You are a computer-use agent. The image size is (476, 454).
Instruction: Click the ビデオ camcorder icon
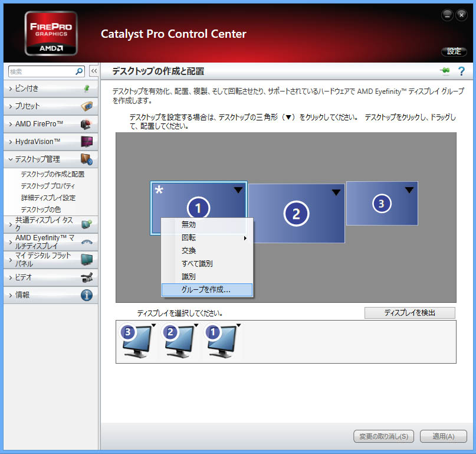[87, 277]
